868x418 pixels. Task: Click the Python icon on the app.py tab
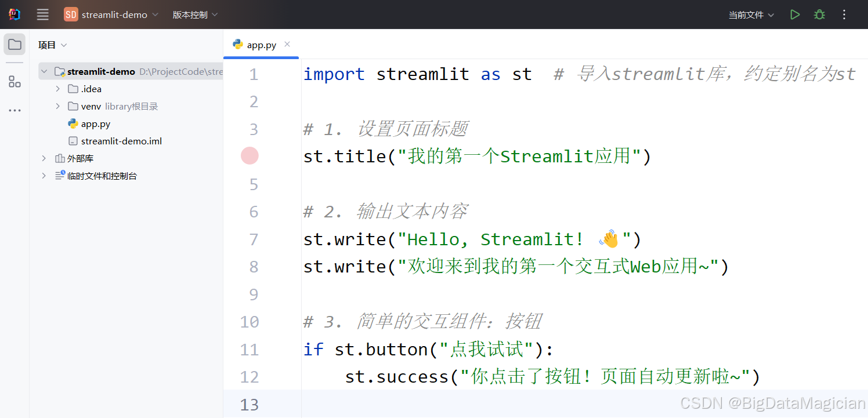237,44
